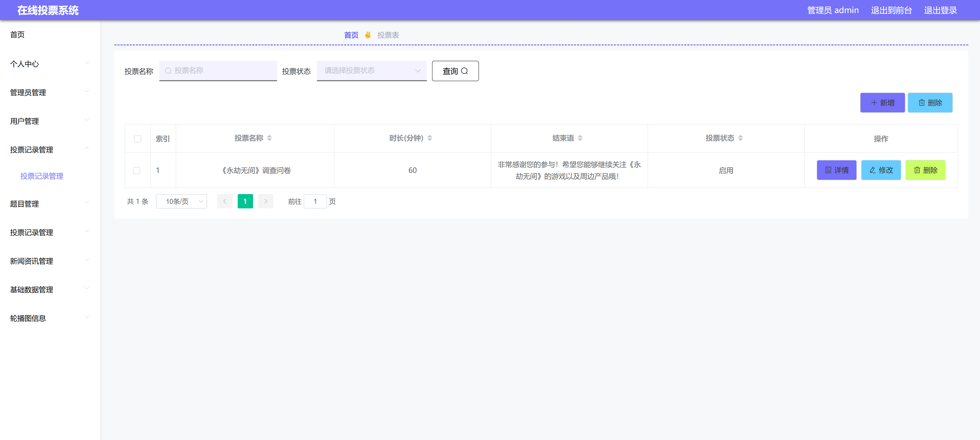The width and height of the screenshot is (980, 440).
Task: Click magnifier icon in 投票名称 field
Action: click(x=168, y=71)
